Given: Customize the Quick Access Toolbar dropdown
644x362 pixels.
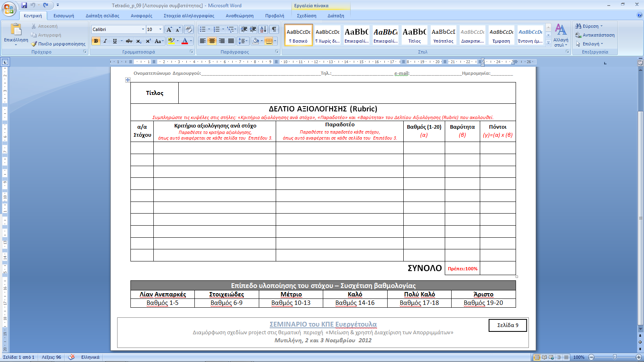Looking at the screenshot, I should pyautogui.click(x=58, y=5).
